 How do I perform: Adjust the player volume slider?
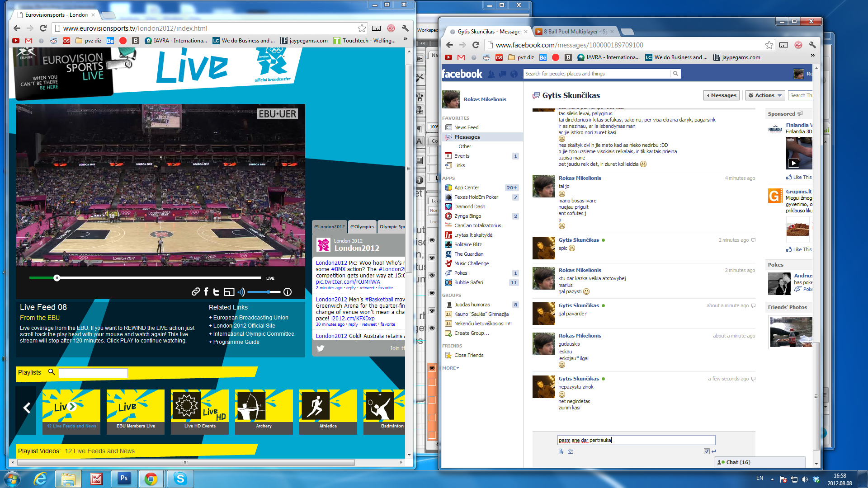pos(268,292)
